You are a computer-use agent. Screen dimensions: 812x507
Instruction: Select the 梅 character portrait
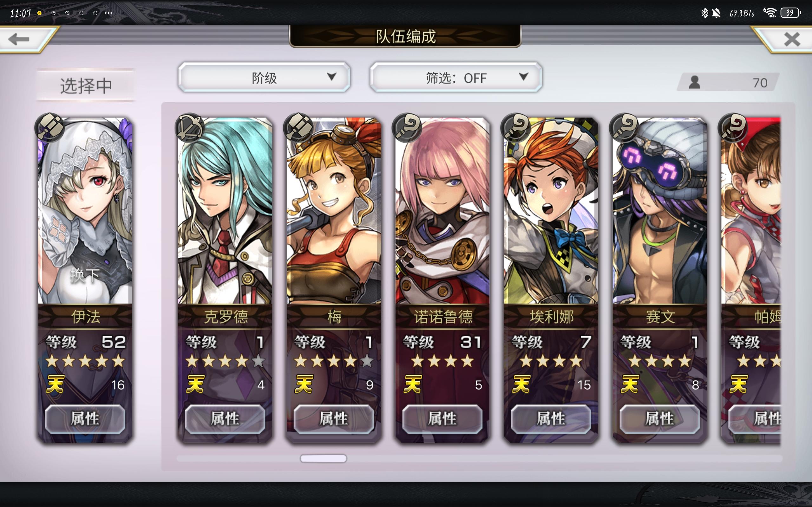pyautogui.click(x=334, y=211)
